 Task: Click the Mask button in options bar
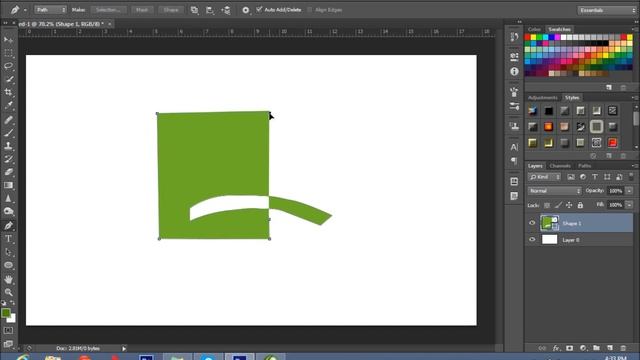click(x=142, y=10)
